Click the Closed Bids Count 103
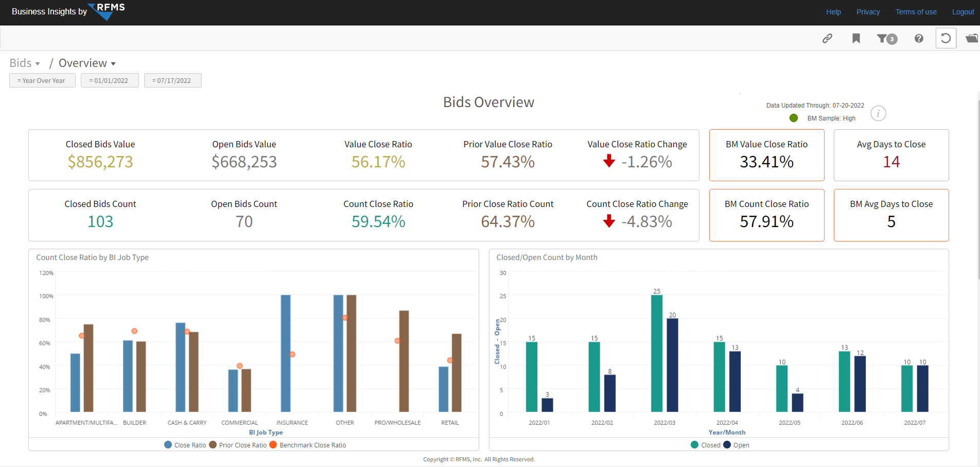The image size is (980, 467). click(x=100, y=221)
